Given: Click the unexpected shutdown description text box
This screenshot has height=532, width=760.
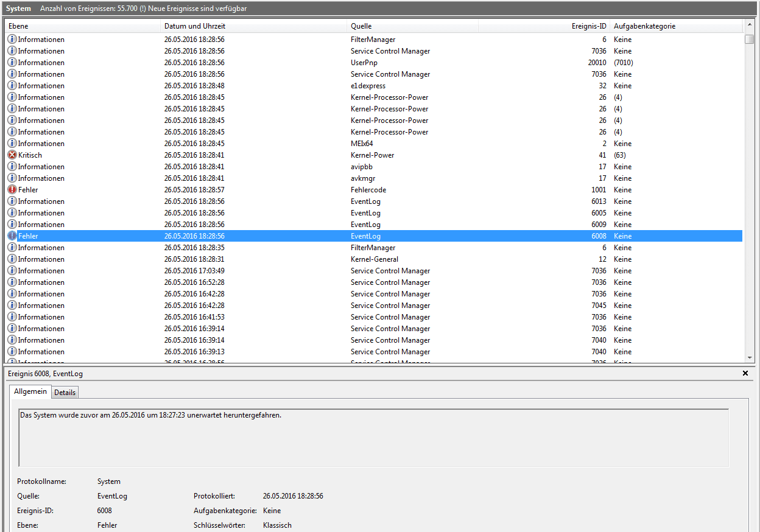Looking at the screenshot, I should point(374,438).
